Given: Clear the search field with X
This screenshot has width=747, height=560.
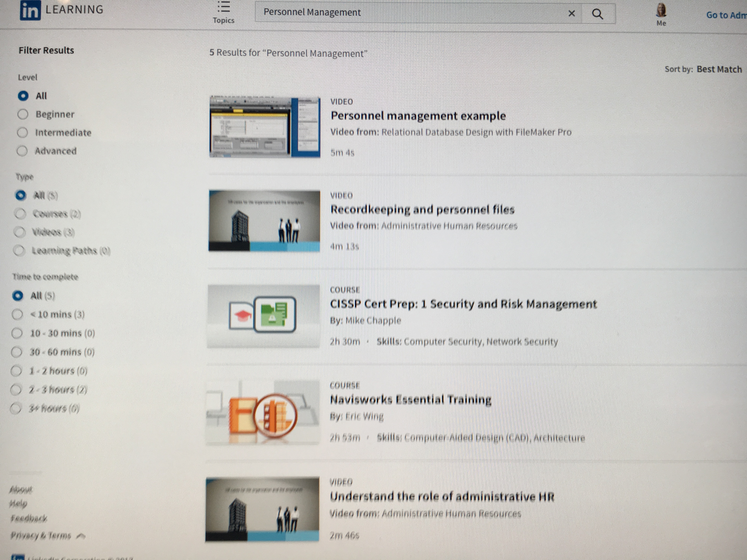Looking at the screenshot, I should [x=571, y=14].
